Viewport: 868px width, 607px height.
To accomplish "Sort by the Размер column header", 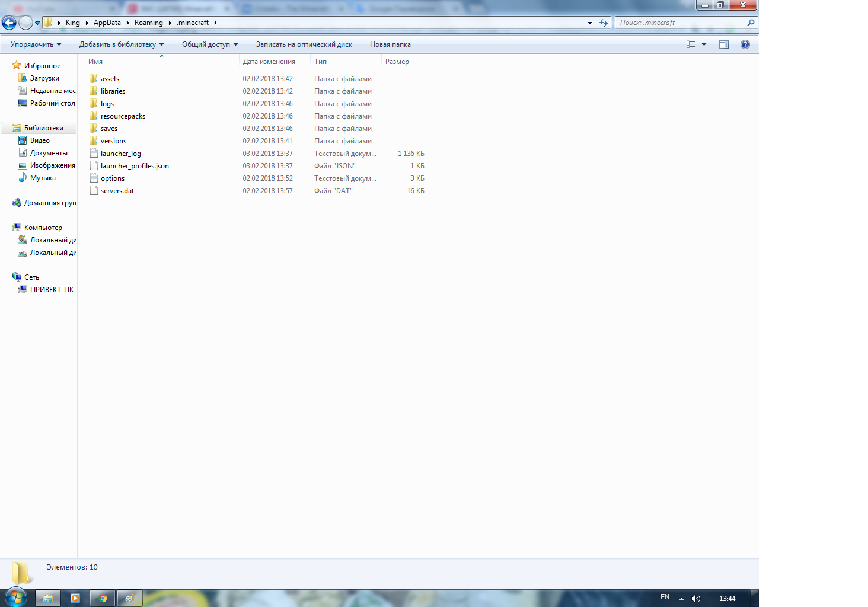I will pos(405,62).
